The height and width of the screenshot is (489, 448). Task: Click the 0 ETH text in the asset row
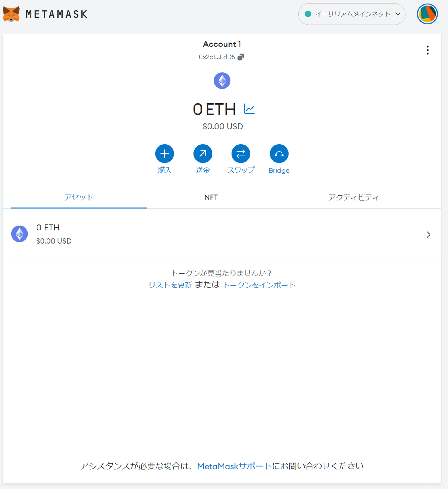[x=48, y=228]
